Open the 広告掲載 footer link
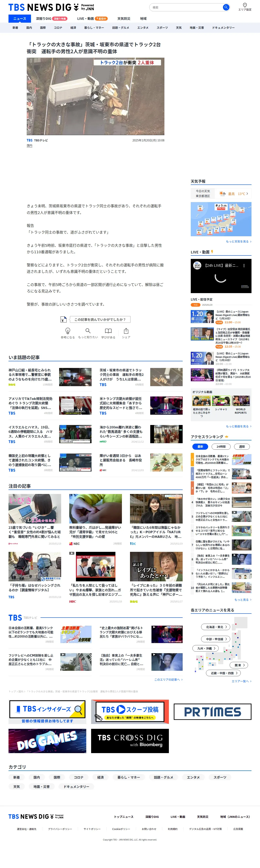Viewport: 260px width, 868px height. [238, 829]
